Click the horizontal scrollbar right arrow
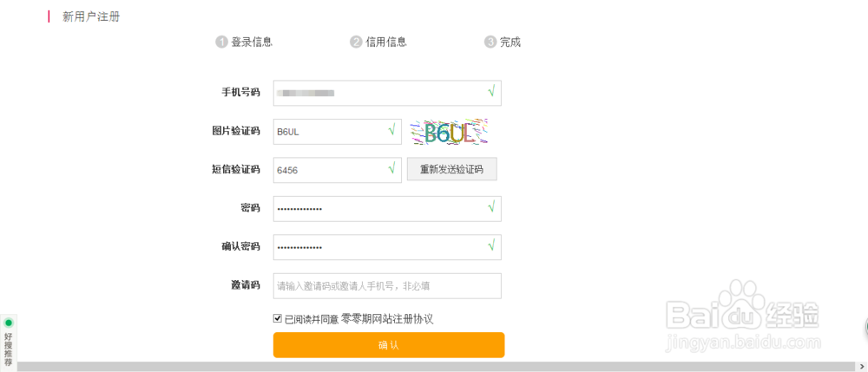Screen dimensions: 868x372 [861, 367]
